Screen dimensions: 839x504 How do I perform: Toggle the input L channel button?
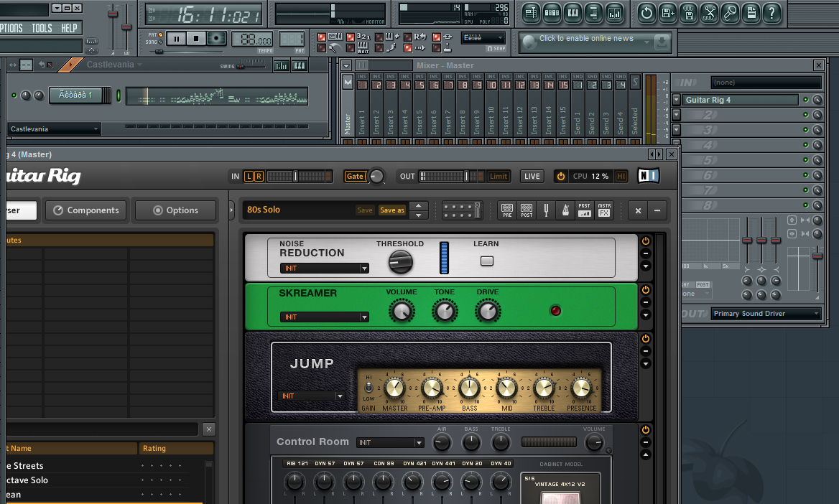[x=249, y=176]
